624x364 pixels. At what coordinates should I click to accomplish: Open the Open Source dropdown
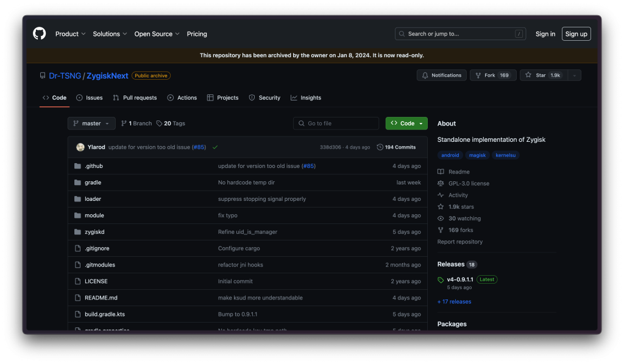click(157, 33)
